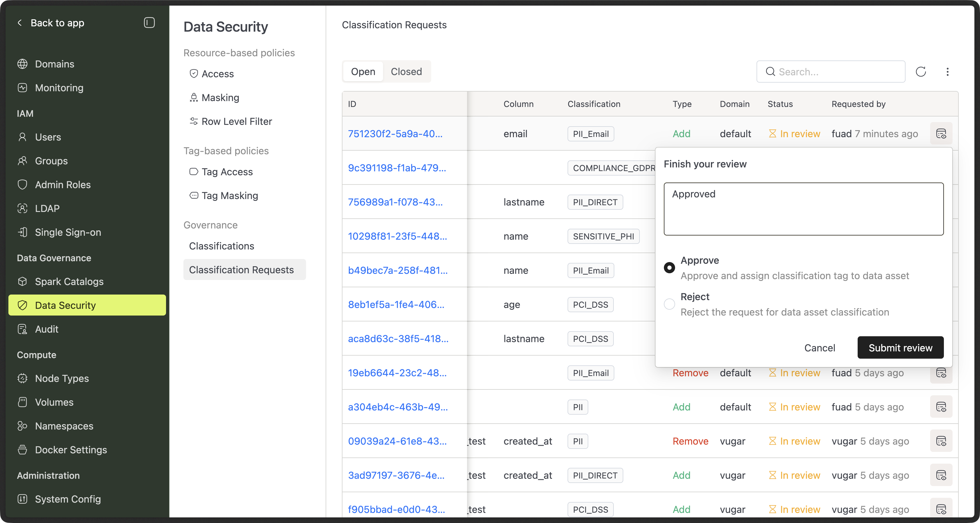Click the Audit icon in sidebar
980x523 pixels.
tap(22, 329)
